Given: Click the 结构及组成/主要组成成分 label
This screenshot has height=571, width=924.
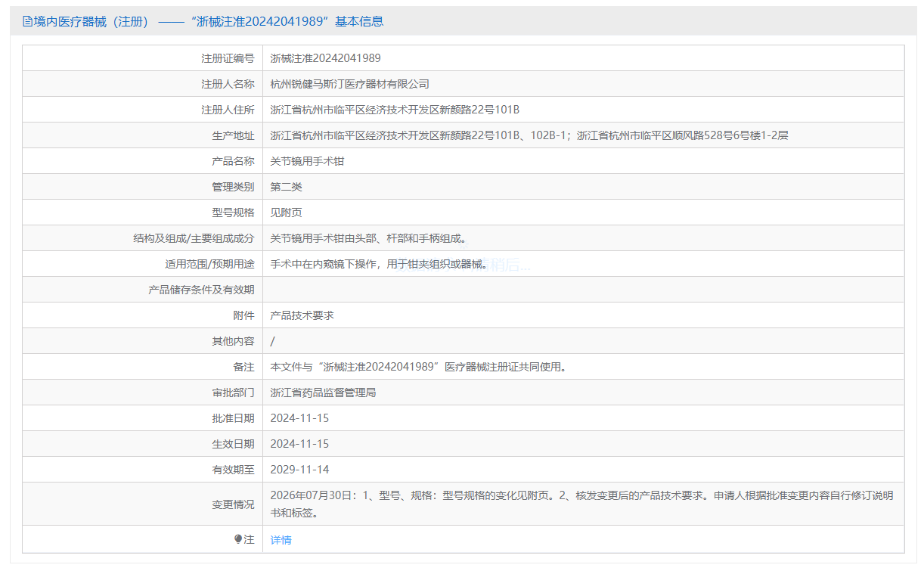Looking at the screenshot, I should point(194,238).
